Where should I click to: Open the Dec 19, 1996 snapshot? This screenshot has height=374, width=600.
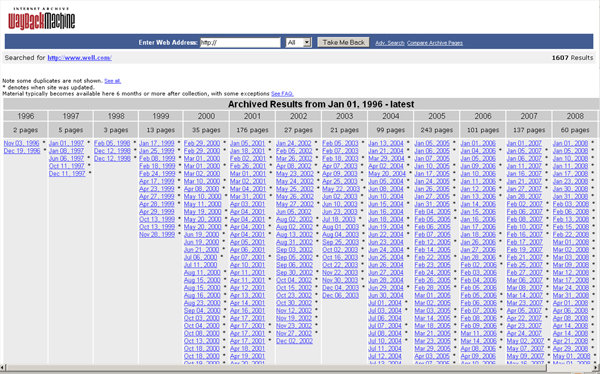tap(22, 151)
